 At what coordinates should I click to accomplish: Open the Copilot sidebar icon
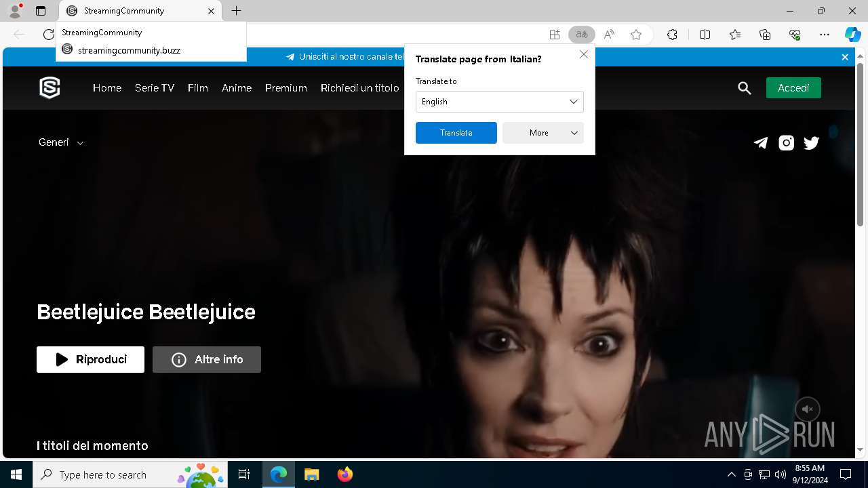tap(852, 35)
